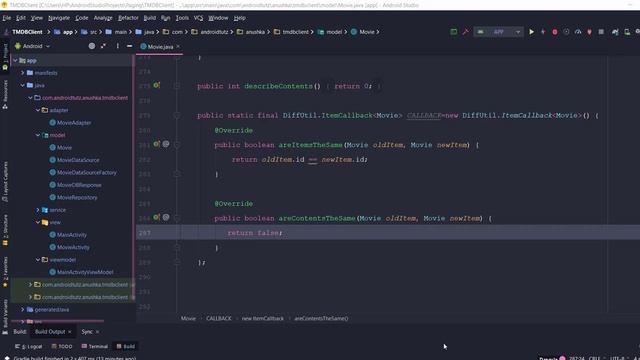Click the Debug app bug icon
The image size is (640, 360).
click(x=554, y=32)
